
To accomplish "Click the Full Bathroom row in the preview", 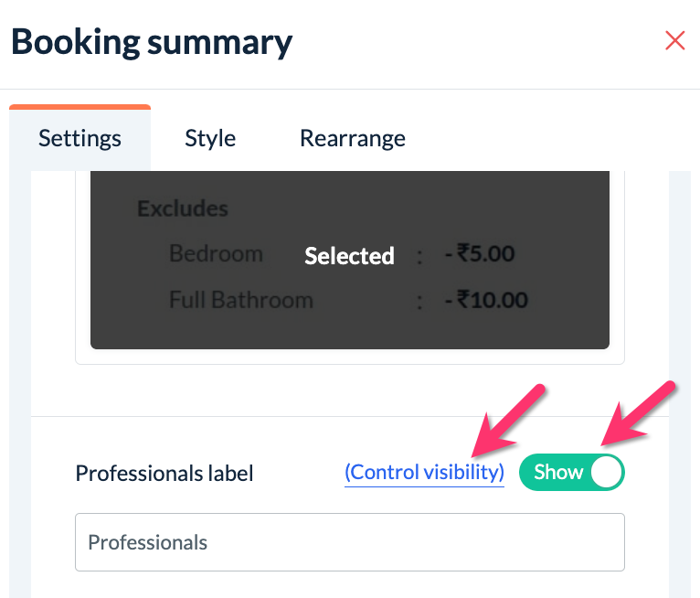I will [x=241, y=300].
